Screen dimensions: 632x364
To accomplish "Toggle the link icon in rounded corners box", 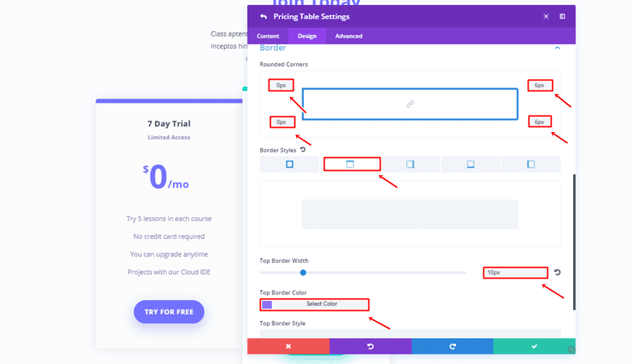I will click(x=410, y=104).
